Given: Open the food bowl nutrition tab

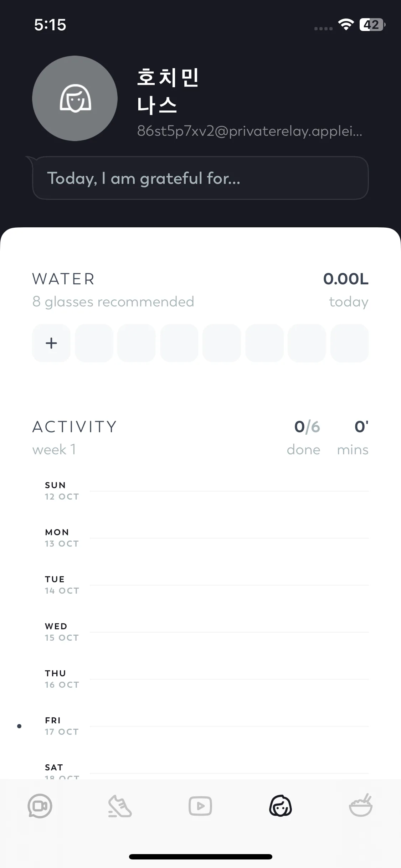Looking at the screenshot, I should pyautogui.click(x=361, y=806).
